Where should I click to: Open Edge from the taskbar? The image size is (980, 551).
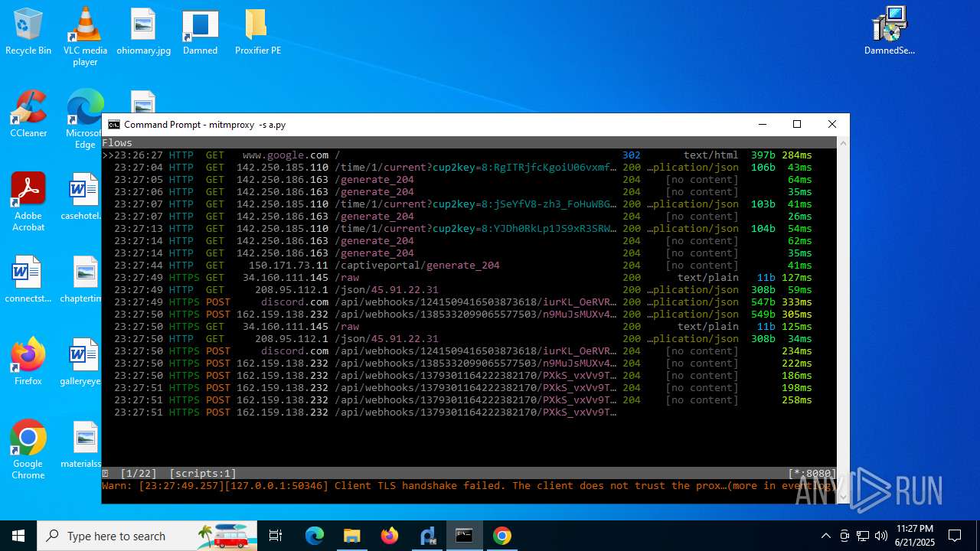point(315,536)
